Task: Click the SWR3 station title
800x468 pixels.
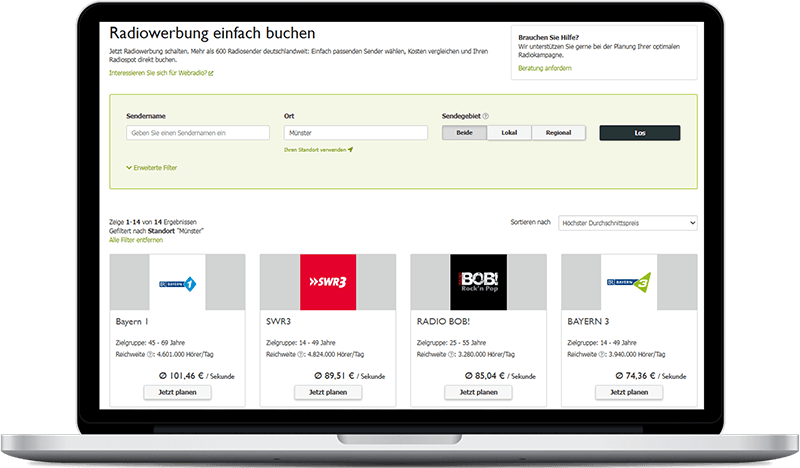Action: (279, 322)
